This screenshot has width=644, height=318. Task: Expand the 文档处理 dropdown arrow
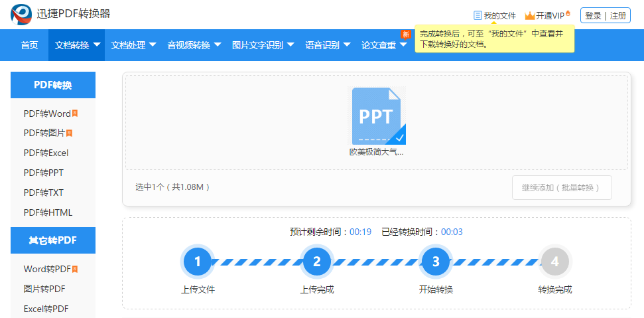pos(153,44)
